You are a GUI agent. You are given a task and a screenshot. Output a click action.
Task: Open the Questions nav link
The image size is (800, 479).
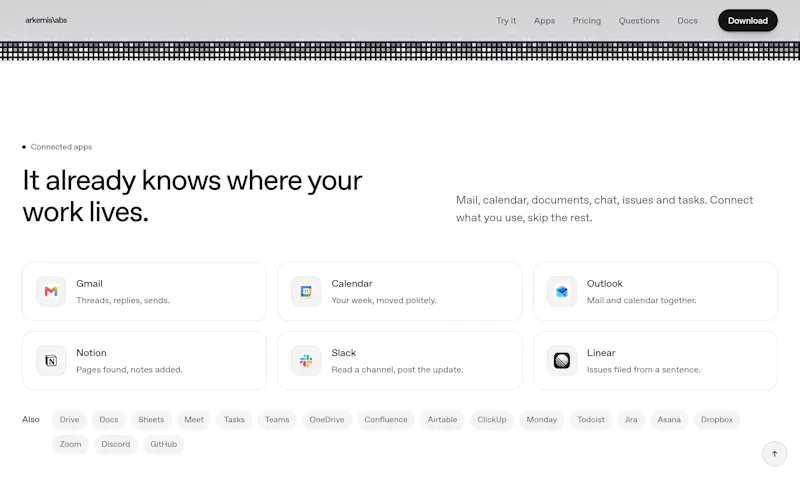coord(639,21)
